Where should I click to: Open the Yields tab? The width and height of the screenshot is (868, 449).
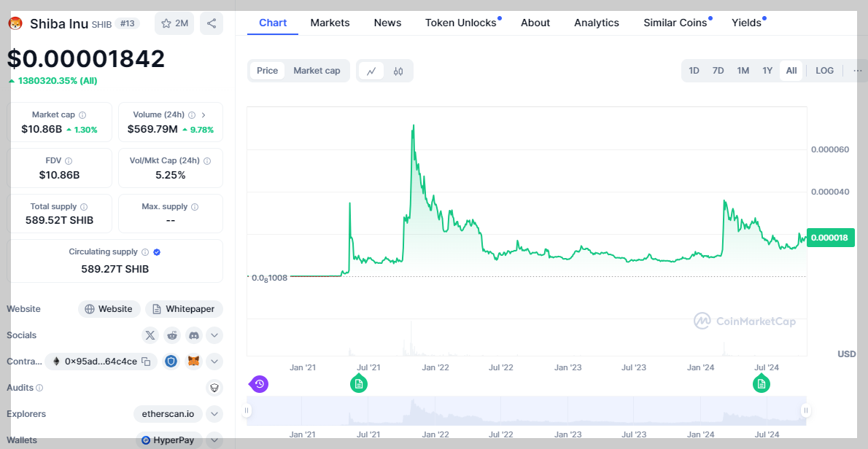tap(746, 23)
